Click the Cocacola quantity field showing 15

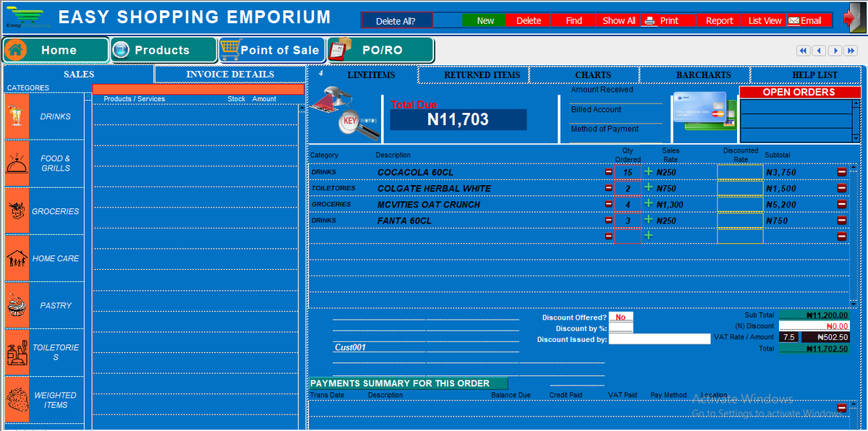[x=627, y=172]
